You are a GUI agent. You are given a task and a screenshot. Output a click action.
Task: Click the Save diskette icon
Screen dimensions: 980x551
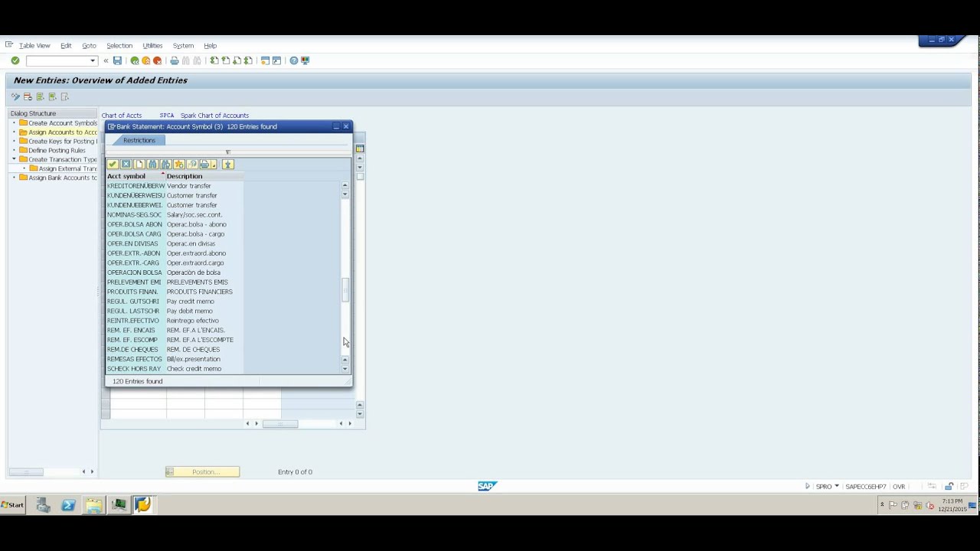coord(117,60)
